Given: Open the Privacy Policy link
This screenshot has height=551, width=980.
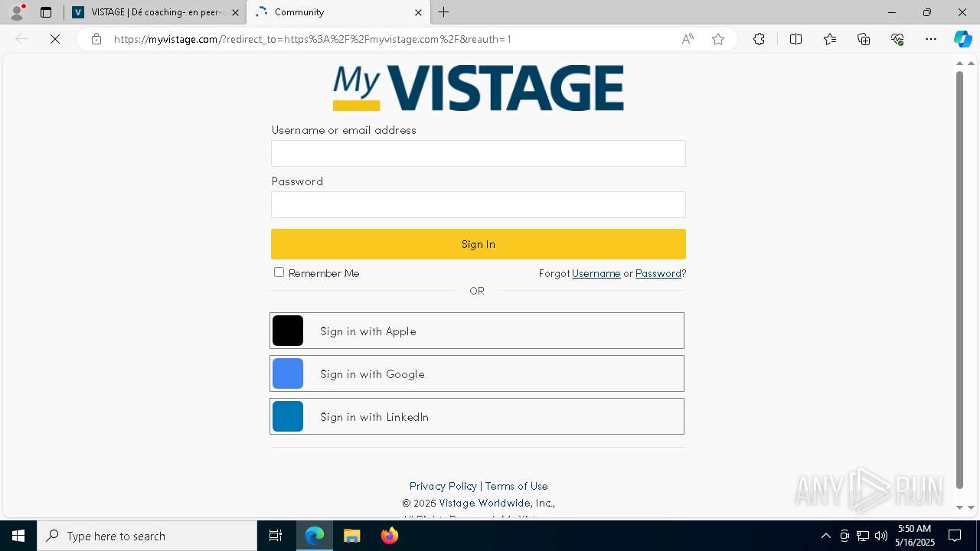Looking at the screenshot, I should point(443,486).
